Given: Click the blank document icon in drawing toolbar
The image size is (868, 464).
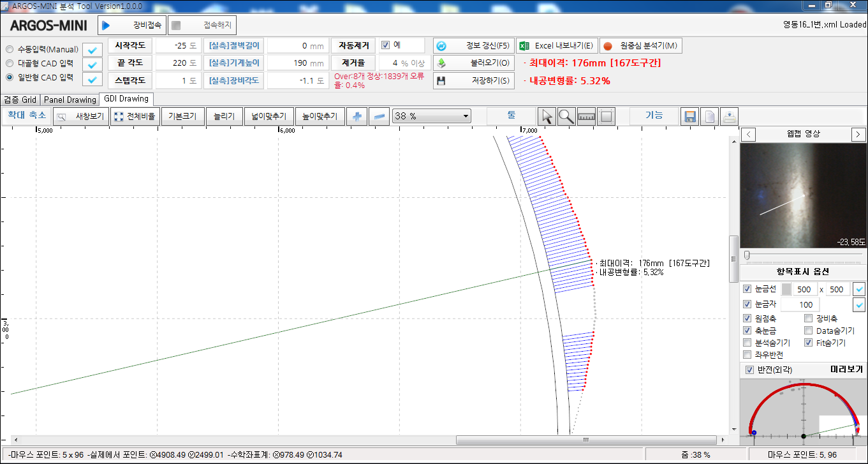Looking at the screenshot, I should tap(709, 116).
